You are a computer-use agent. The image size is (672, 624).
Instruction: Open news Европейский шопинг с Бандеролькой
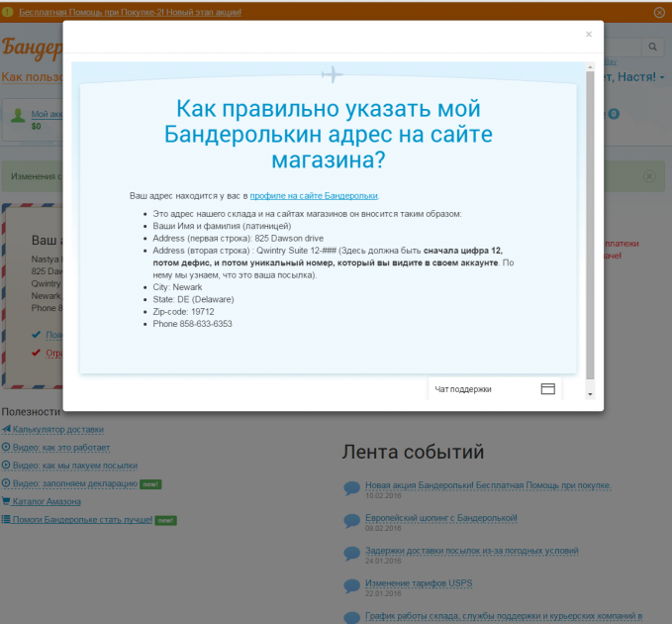point(441,518)
